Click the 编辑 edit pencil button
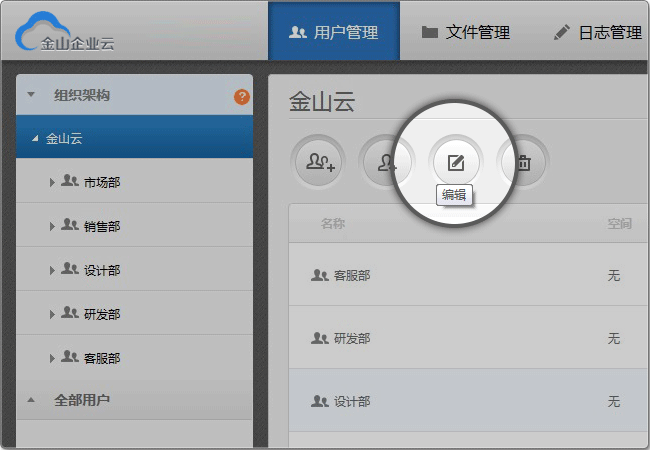Viewport: 650px width, 450px height. tap(456, 162)
